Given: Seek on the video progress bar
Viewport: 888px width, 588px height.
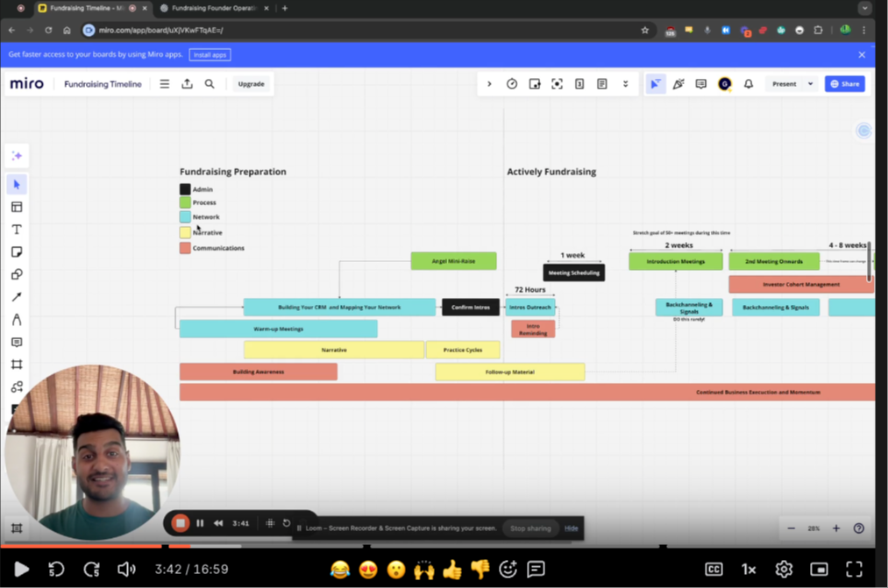Looking at the screenshot, I should pos(437,546).
